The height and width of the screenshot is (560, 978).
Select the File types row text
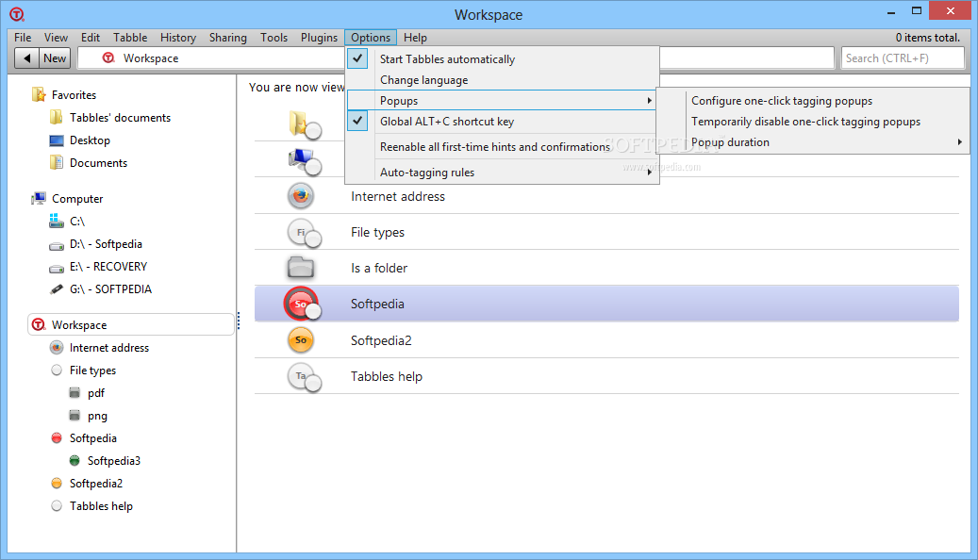pyautogui.click(x=377, y=233)
